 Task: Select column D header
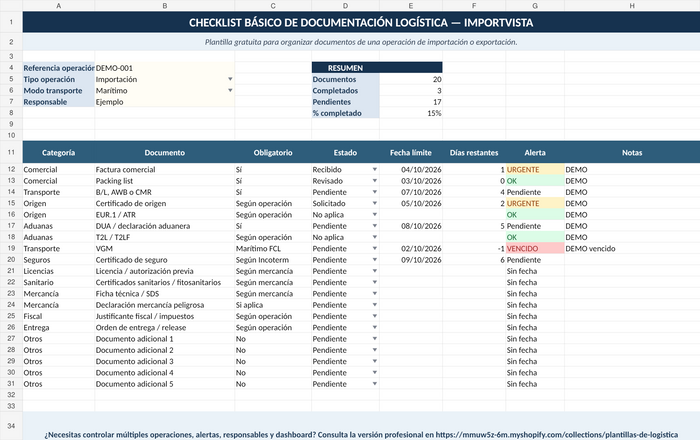pyautogui.click(x=345, y=5)
